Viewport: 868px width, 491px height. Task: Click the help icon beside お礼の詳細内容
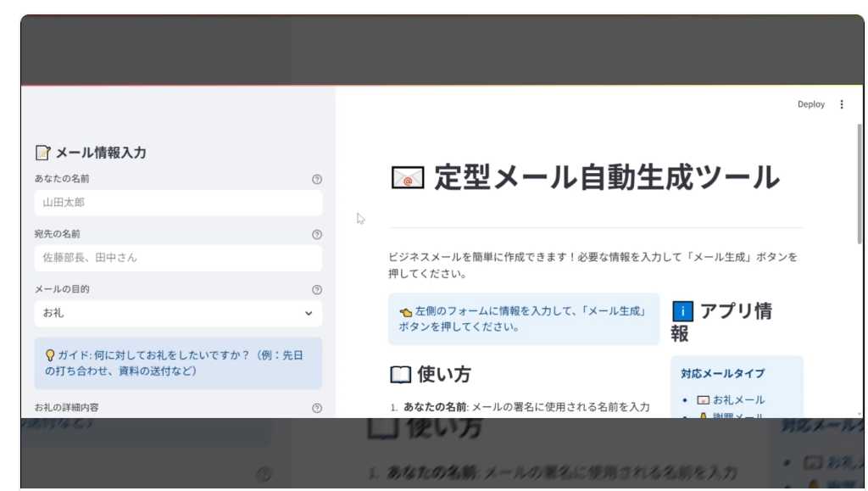click(317, 407)
